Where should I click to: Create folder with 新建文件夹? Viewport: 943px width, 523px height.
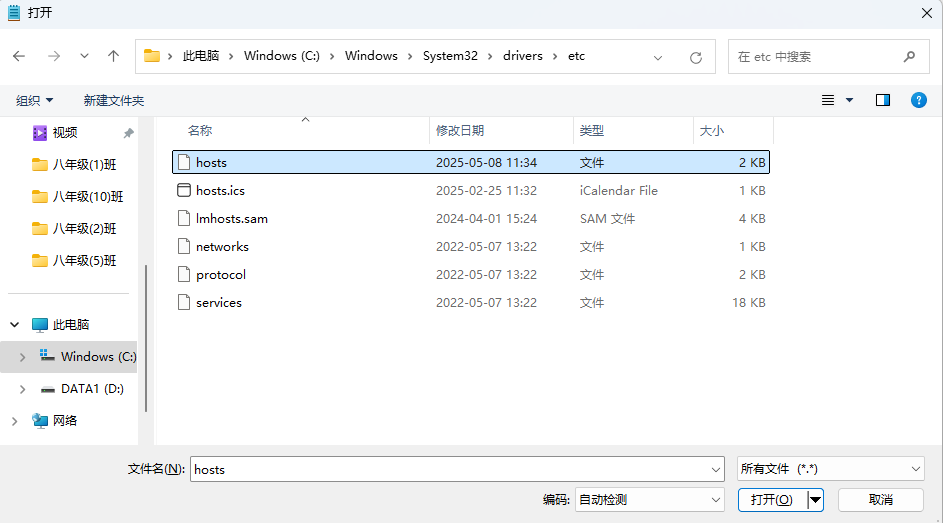114,100
